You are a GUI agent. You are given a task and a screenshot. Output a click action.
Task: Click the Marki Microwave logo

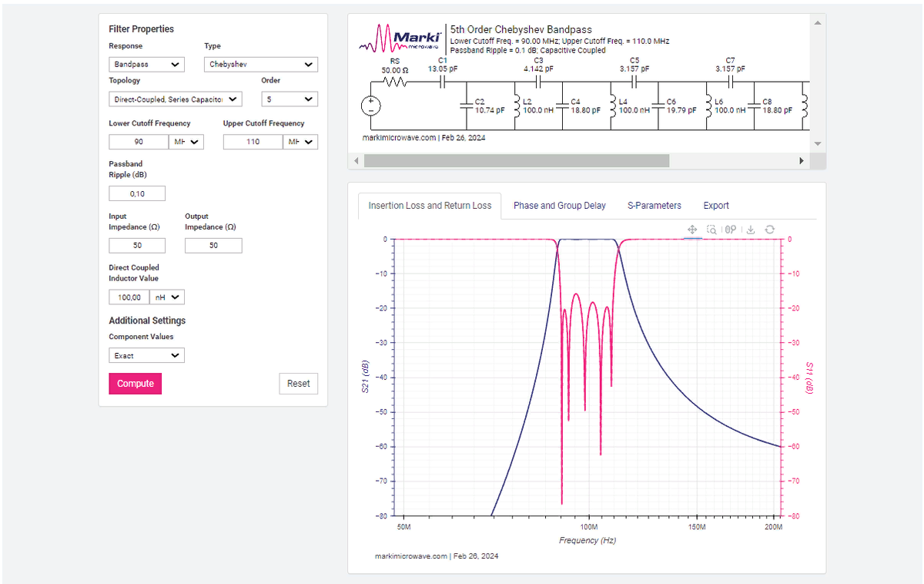400,39
